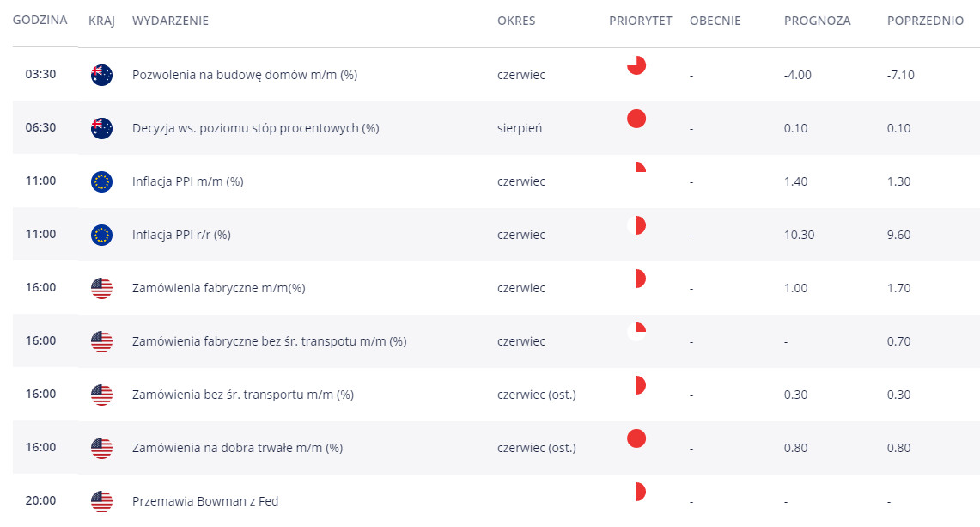Click the PRIORYTET column header
980x527 pixels.
pos(641,21)
